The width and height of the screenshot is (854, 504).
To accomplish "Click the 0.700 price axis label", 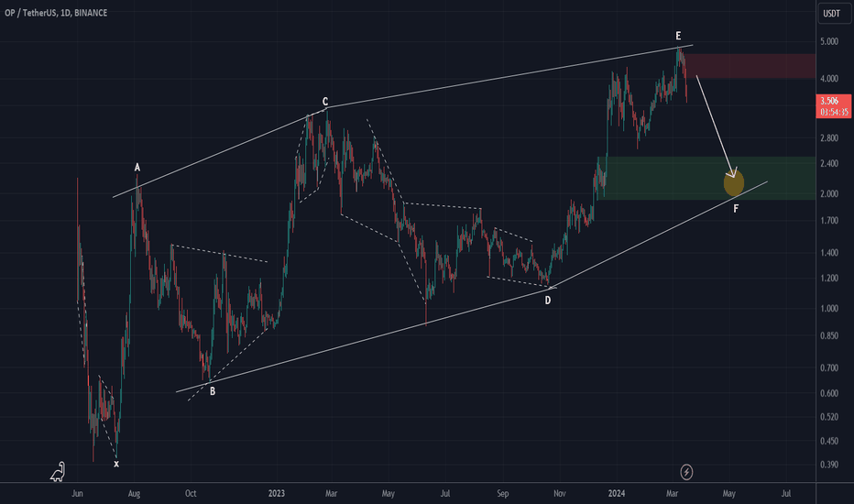I will [829, 367].
